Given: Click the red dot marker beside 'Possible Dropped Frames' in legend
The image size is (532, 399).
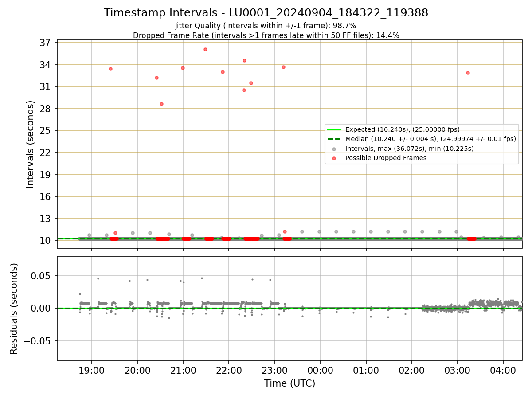Looking at the screenshot, I should point(335,158).
